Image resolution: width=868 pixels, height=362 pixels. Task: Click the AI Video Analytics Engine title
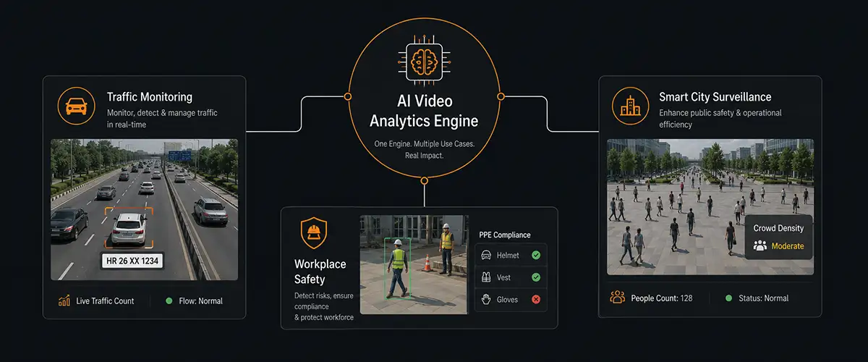[424, 110]
